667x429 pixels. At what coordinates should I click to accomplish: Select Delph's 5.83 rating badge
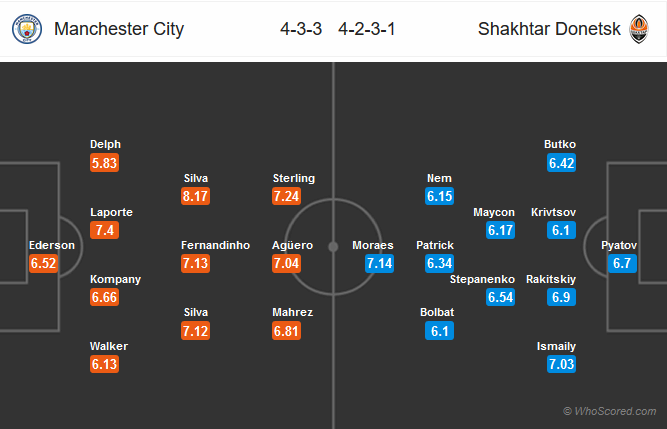104,163
